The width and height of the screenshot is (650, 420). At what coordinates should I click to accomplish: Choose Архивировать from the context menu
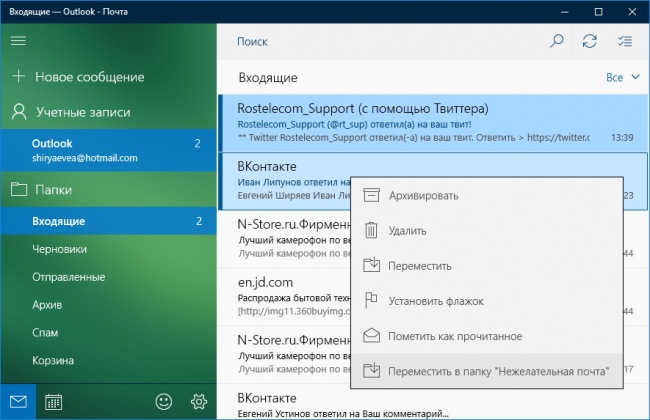(487, 195)
